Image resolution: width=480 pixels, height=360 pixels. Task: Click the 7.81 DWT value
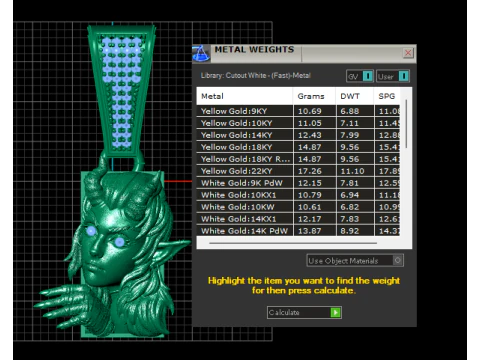(350, 183)
